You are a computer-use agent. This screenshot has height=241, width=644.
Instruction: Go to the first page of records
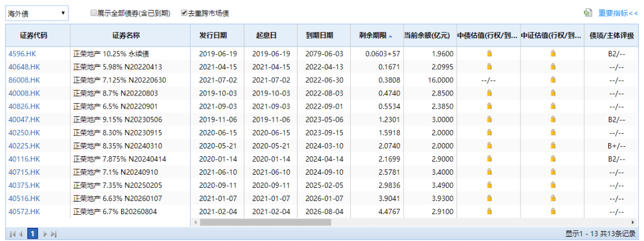tap(12, 234)
